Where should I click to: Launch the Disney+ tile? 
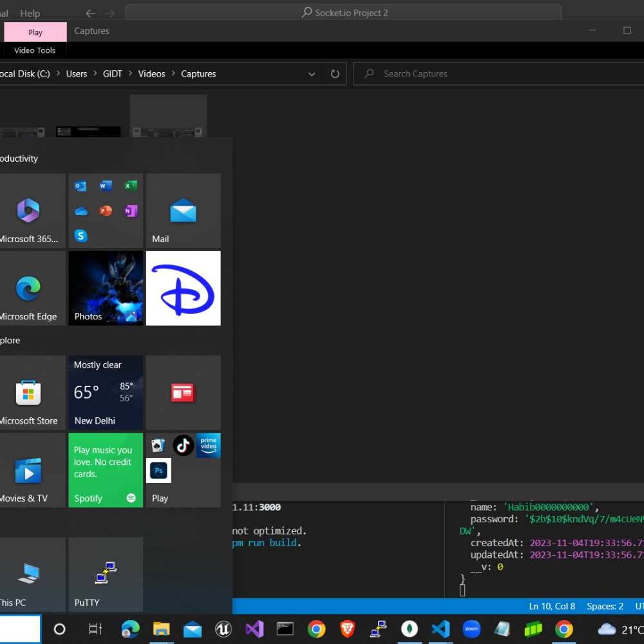(183, 289)
